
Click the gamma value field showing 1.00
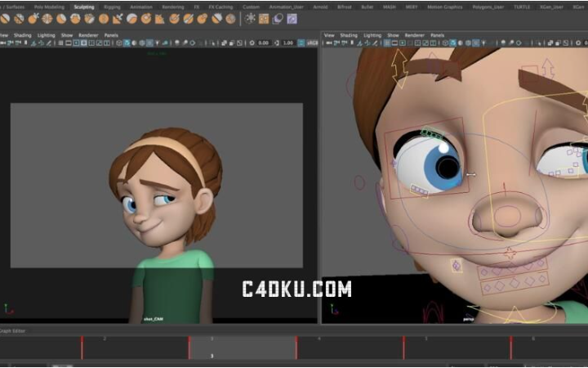[288, 43]
